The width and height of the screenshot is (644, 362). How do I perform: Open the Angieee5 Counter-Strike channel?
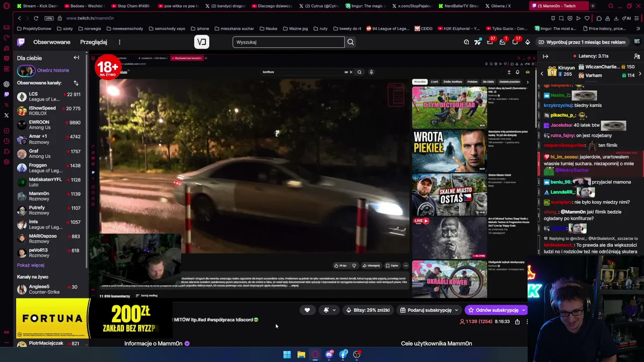[49, 289]
